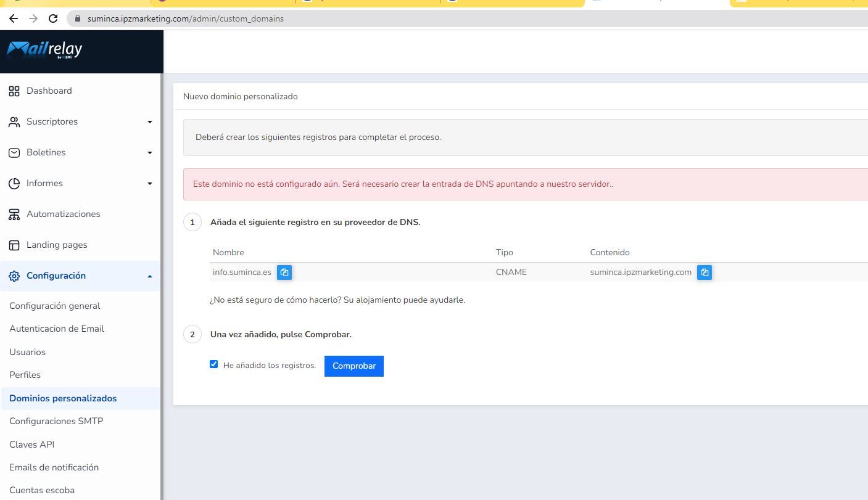This screenshot has width=868, height=500.
Task: Open Autenticacion de Email settings
Action: click(57, 329)
